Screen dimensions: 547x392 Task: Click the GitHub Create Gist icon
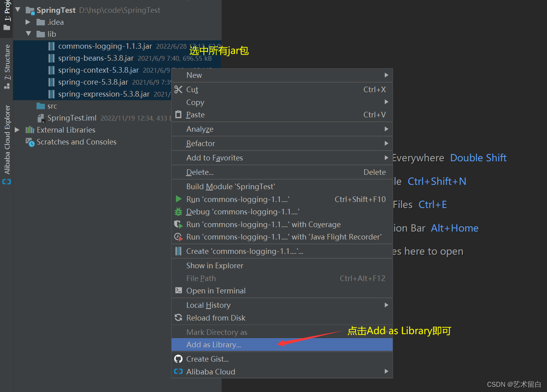point(178,359)
